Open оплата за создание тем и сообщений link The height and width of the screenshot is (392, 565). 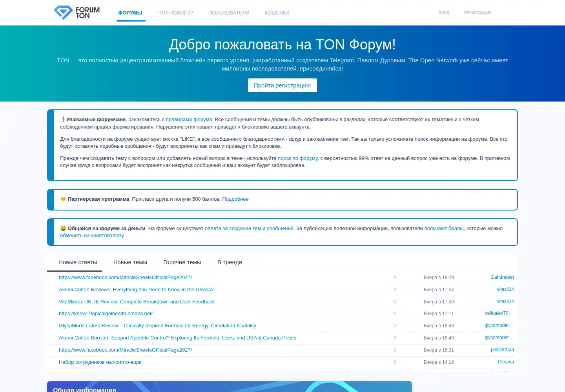pyautogui.click(x=249, y=229)
